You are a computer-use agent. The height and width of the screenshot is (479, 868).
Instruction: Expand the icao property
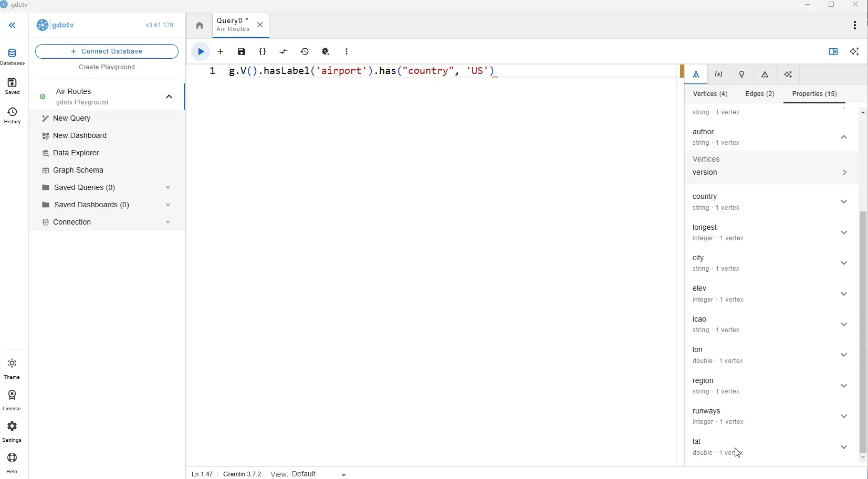click(x=844, y=324)
